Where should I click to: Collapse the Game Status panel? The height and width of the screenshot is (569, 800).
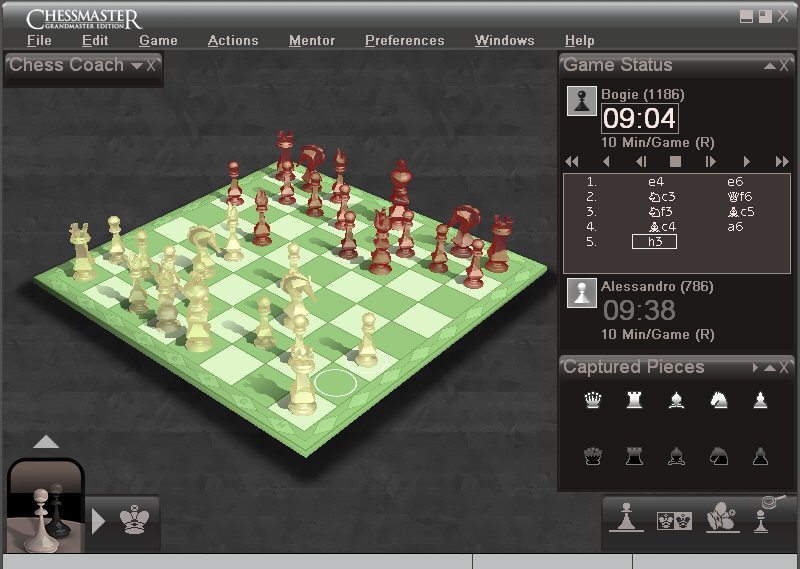[769, 66]
